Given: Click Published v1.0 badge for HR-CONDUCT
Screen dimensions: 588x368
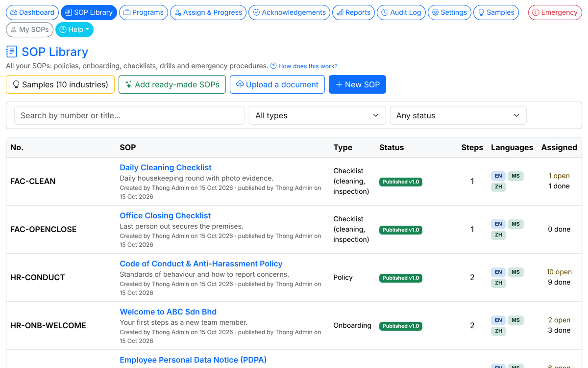Looking at the screenshot, I should pyautogui.click(x=401, y=278).
